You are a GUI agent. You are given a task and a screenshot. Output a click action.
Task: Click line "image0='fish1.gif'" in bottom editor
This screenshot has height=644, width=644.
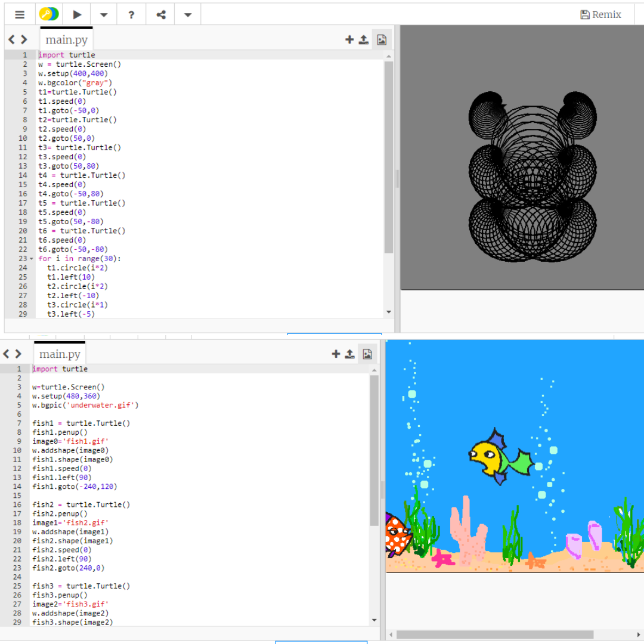(x=70, y=441)
